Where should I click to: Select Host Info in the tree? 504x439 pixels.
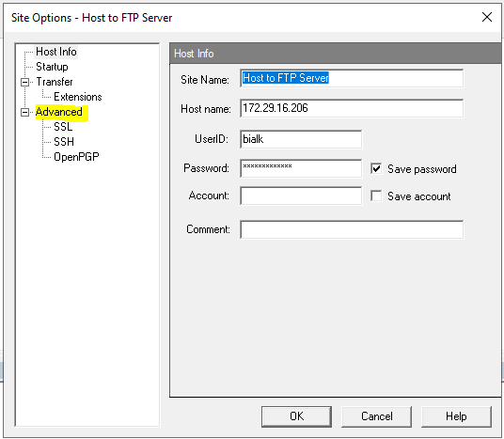pyautogui.click(x=56, y=52)
